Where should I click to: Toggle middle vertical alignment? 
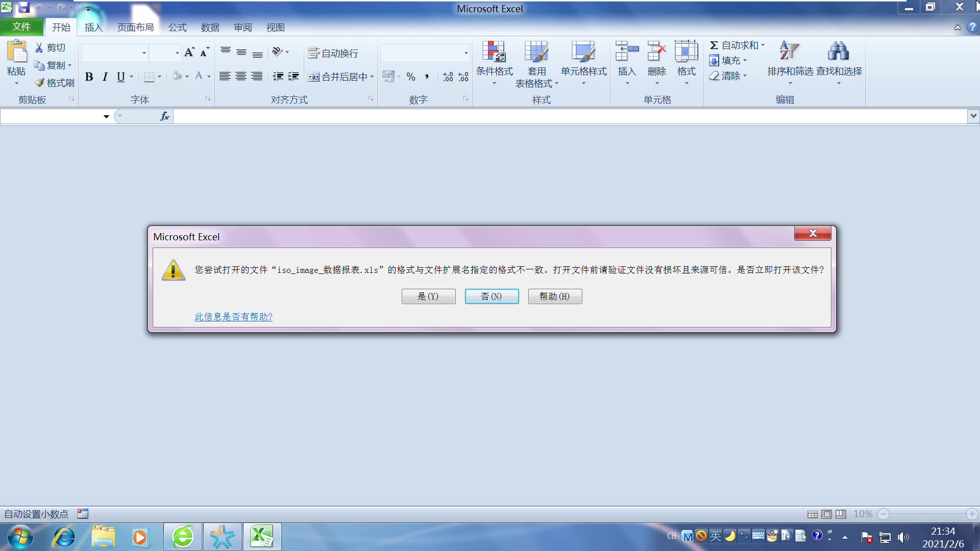click(x=241, y=52)
